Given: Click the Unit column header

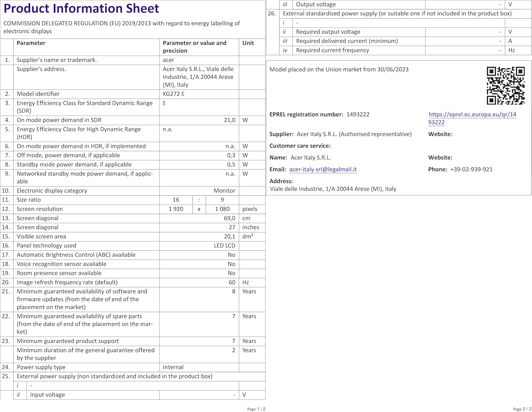Looking at the screenshot, I should tap(248, 43).
